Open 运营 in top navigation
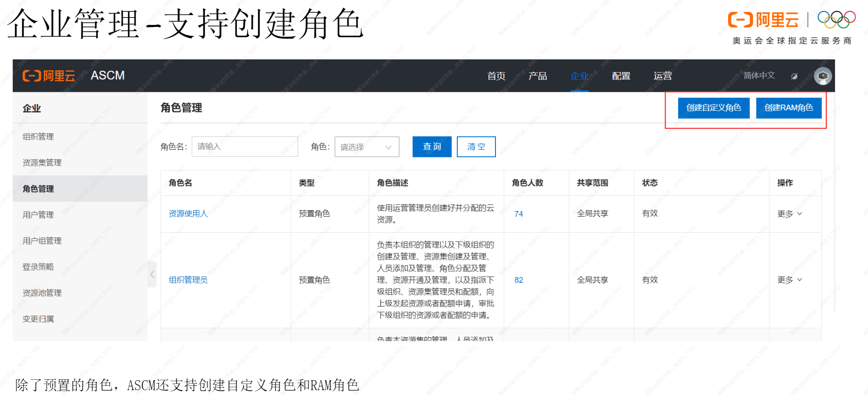The image size is (868, 400). (x=663, y=76)
